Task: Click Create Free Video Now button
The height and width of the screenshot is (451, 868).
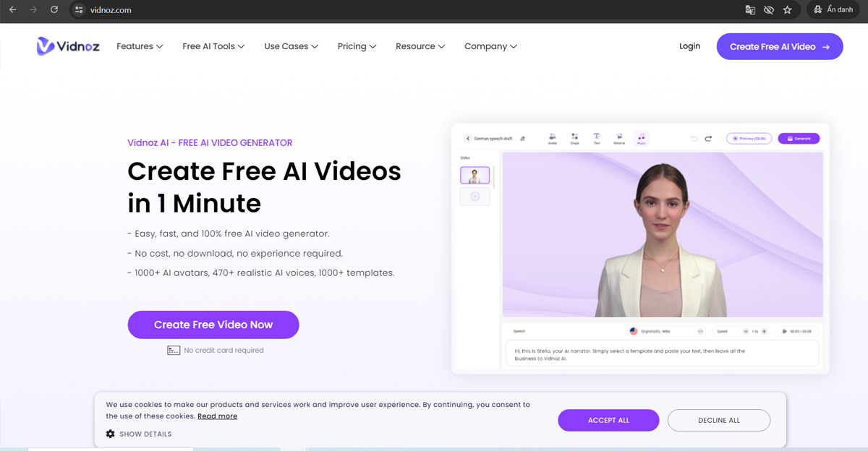Action: [213, 325]
